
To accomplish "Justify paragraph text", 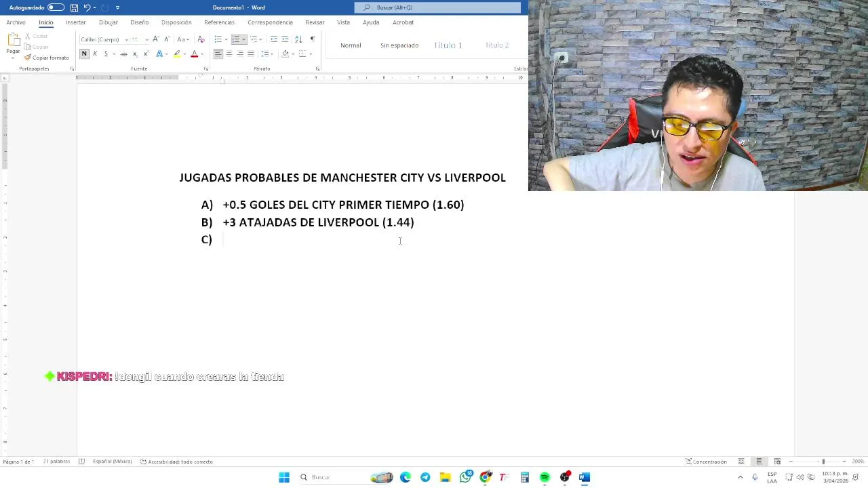I will click(250, 54).
